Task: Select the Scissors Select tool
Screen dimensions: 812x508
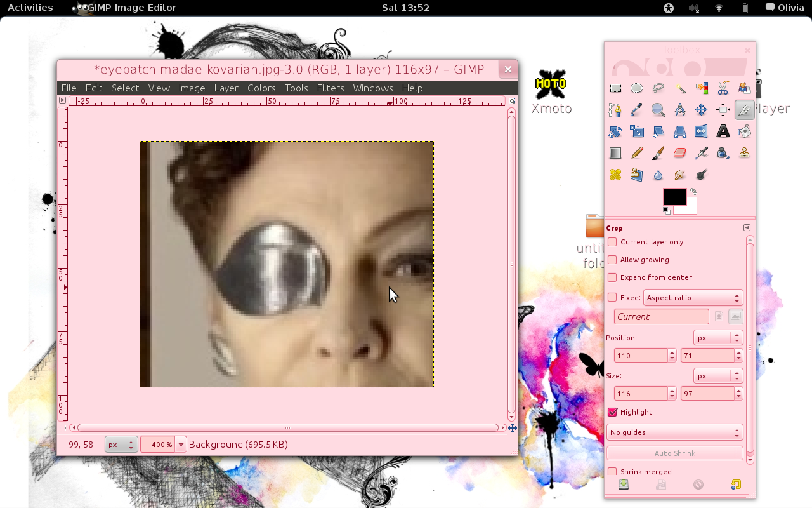Action: click(723, 88)
